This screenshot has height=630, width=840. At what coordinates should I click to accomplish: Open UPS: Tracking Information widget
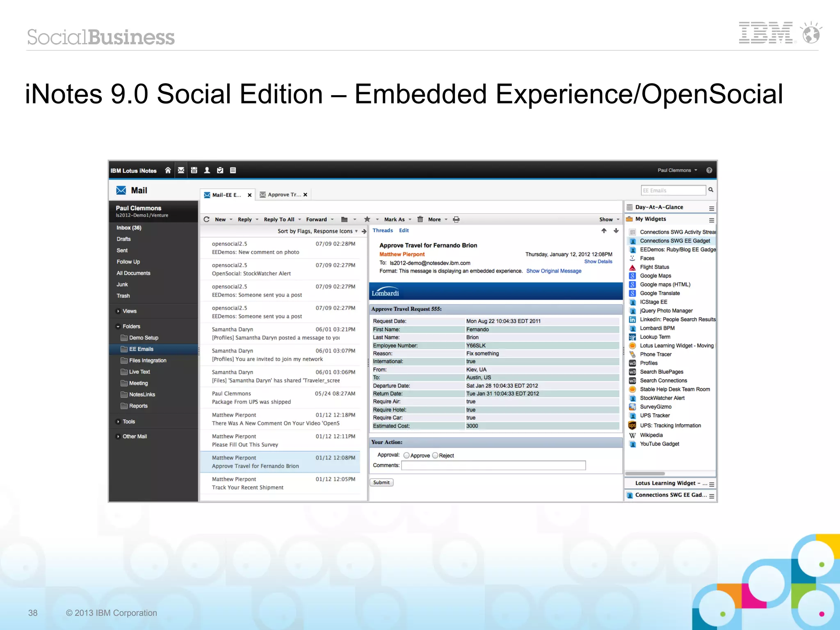pos(670,426)
